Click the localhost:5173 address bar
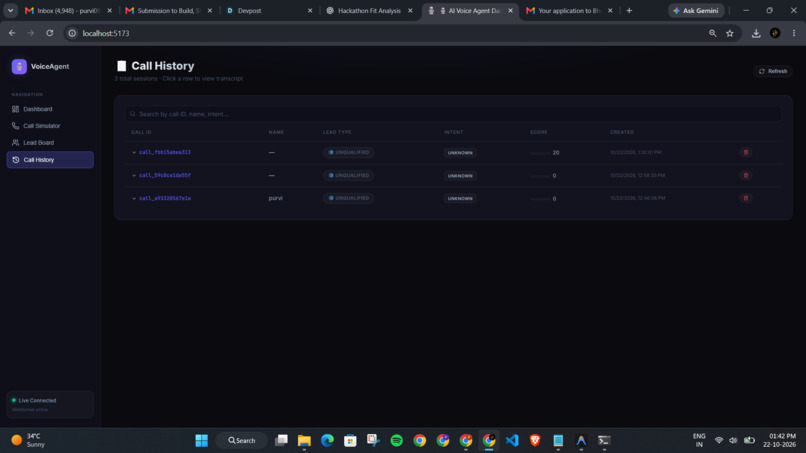The width and height of the screenshot is (806, 453). 391,33
